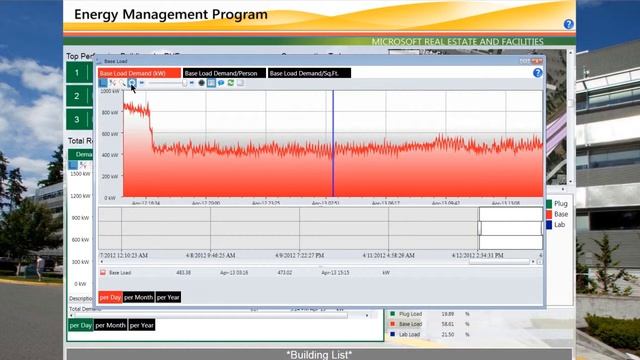Click the right handle of overview range selector

(x=542, y=228)
